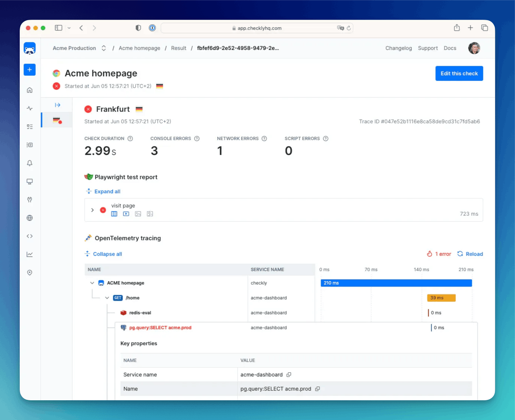515x420 pixels.
Task: Click help icon next to Check Duration
Action: click(x=130, y=139)
